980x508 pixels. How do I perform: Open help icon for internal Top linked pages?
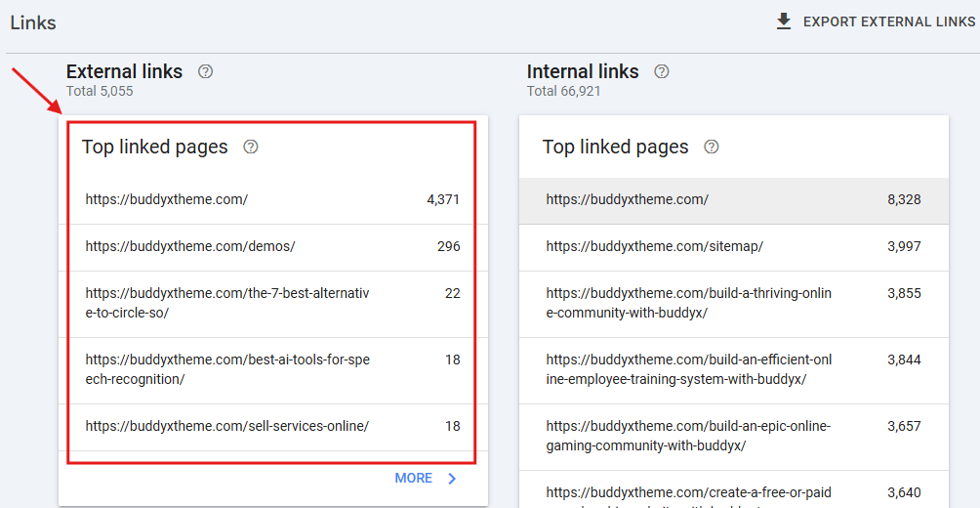pyautogui.click(x=712, y=147)
